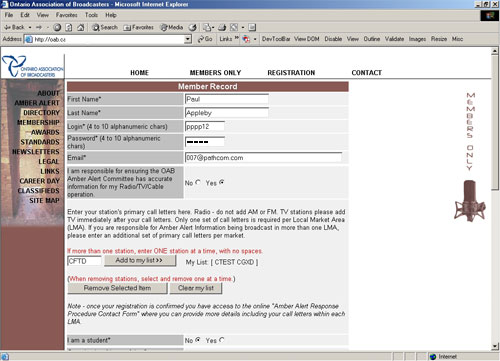500x361 pixels.
Task: Select No for Amber Alert responsibility
Action: [x=198, y=182]
